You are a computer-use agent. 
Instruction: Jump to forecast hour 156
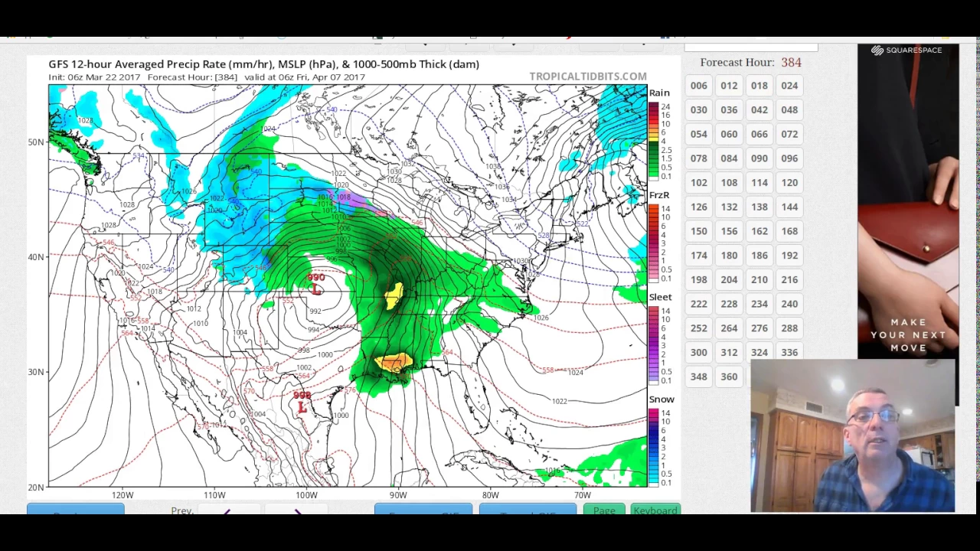click(729, 231)
